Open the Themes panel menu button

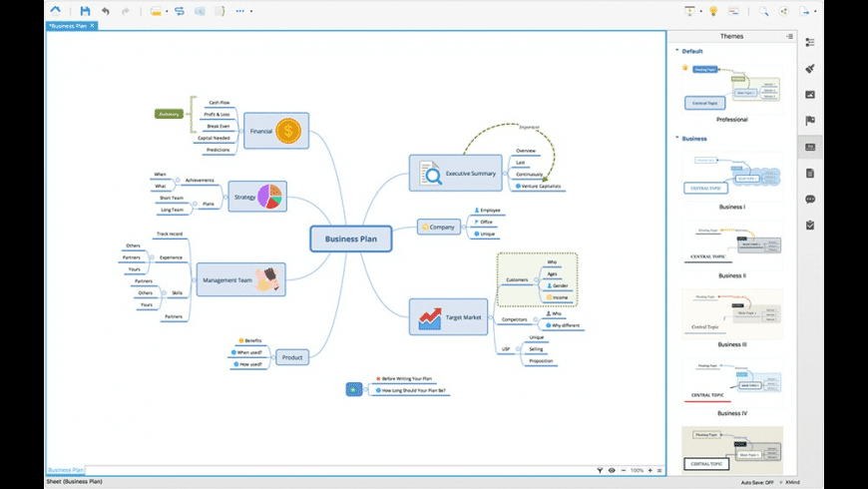(789, 37)
